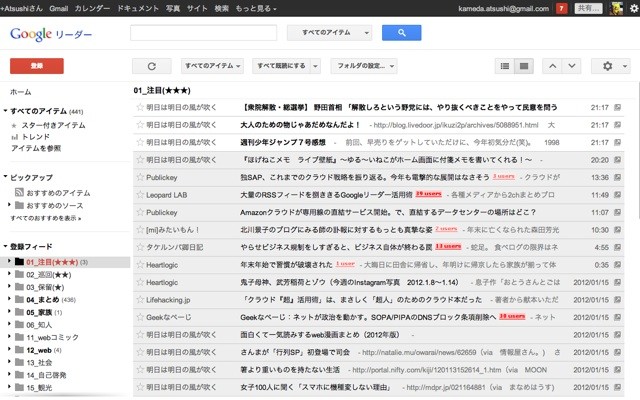Viewport: 640px width, 400px height.
Task: Switch to expanded view icon
Action: click(x=524, y=66)
